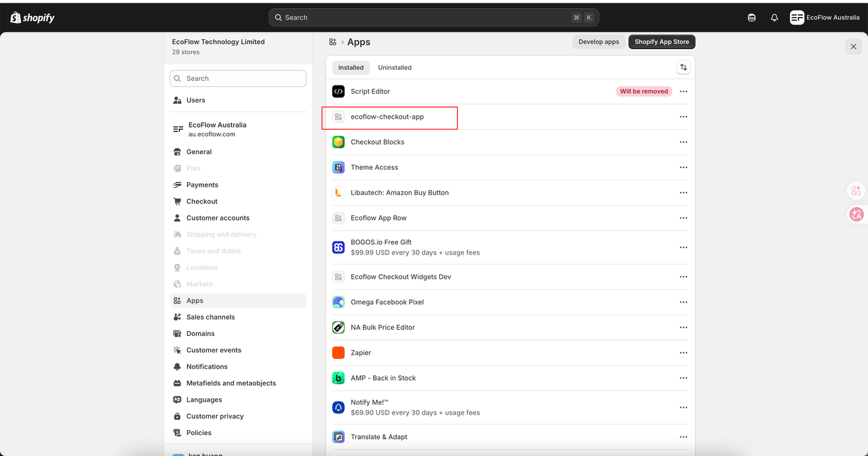868x456 pixels.
Task: Open Payments in settings sidebar
Action: pos(202,185)
